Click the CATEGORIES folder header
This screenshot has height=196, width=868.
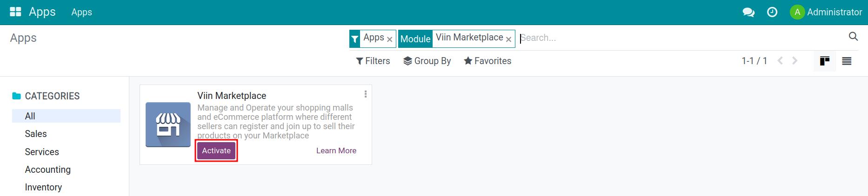46,96
